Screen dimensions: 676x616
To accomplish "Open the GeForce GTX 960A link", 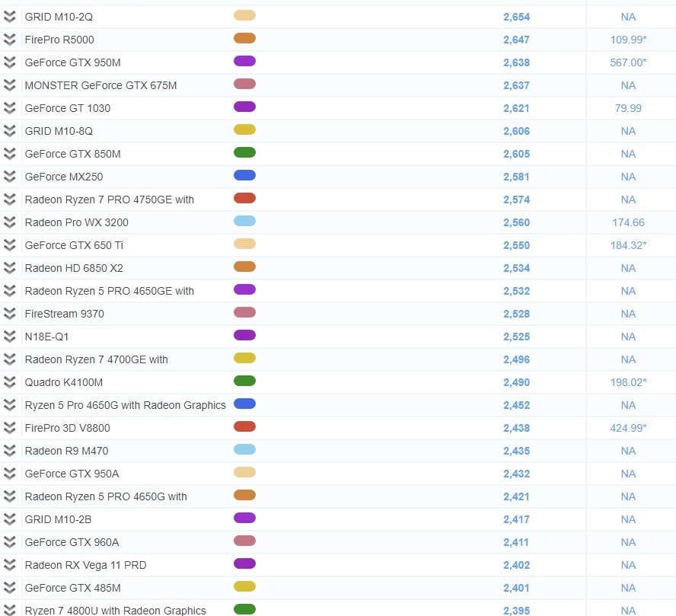I will [x=72, y=542].
